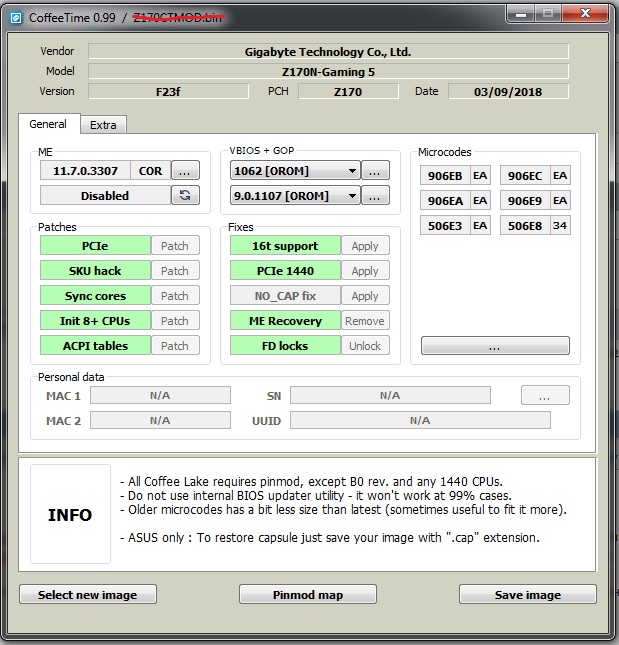Unlock the FD locks
619x645 pixels.
coord(365,346)
